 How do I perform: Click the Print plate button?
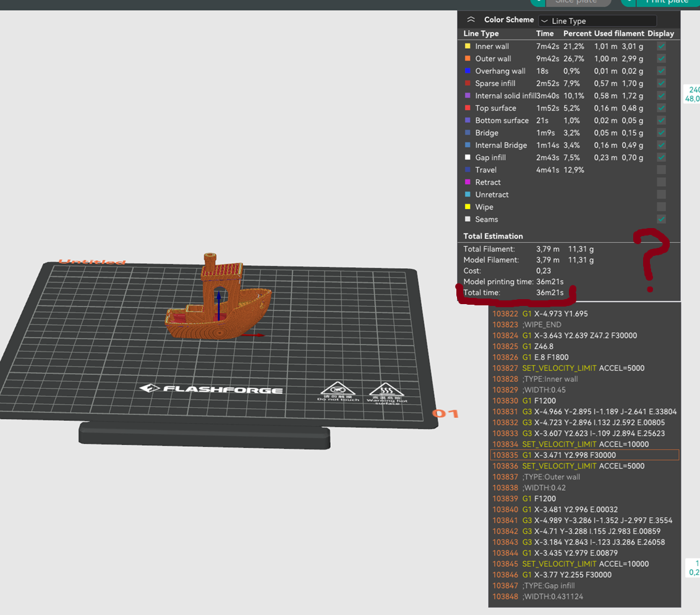(x=667, y=2)
